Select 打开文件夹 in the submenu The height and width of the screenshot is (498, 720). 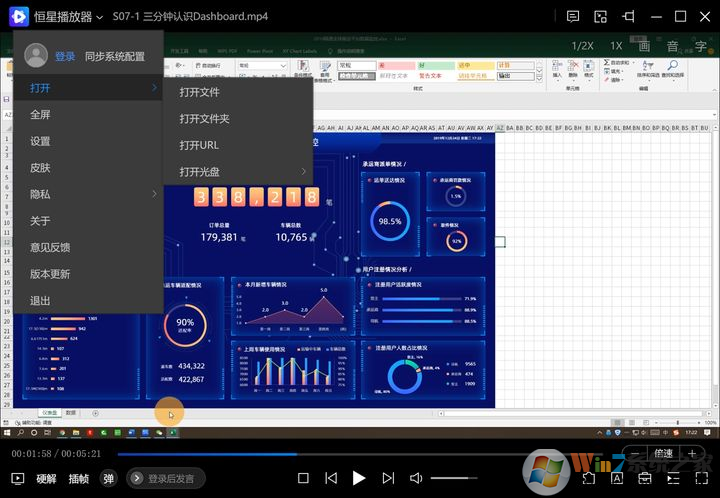pos(238,119)
